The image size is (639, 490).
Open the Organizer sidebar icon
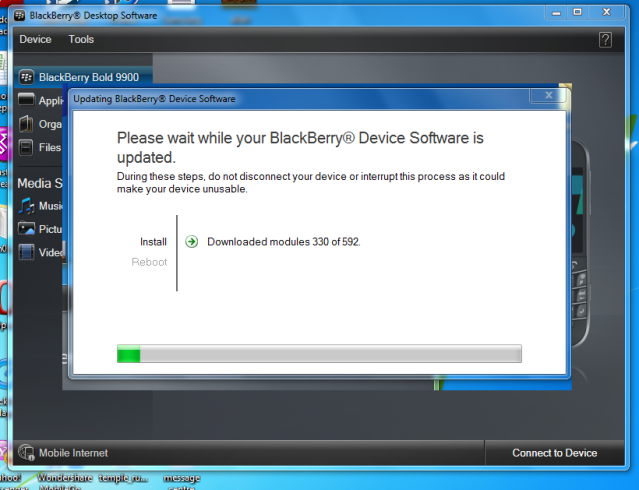point(27,125)
